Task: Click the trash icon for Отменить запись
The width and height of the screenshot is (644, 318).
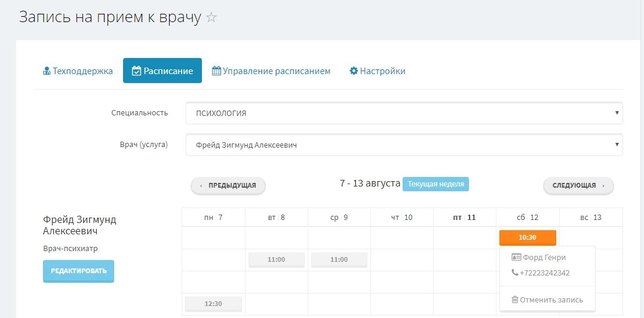Action: (515, 299)
